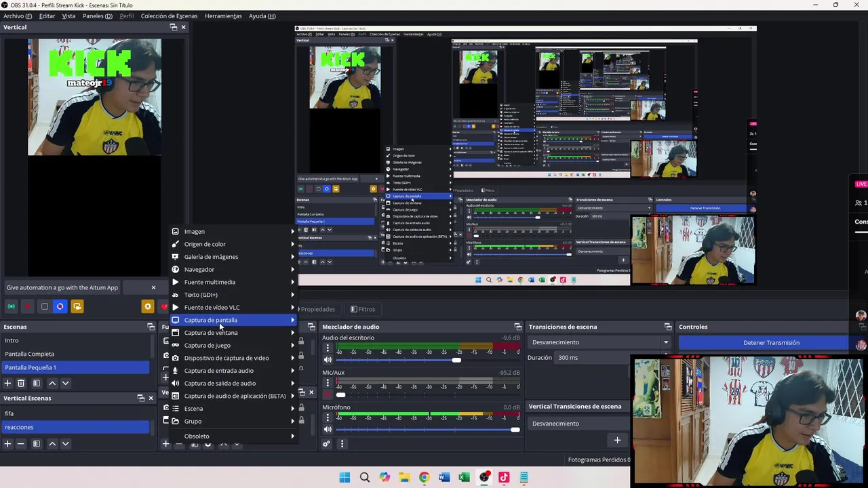The image size is (868, 488).
Task: Move scene up in Vertical Escenas
Action: pyautogui.click(x=52, y=444)
